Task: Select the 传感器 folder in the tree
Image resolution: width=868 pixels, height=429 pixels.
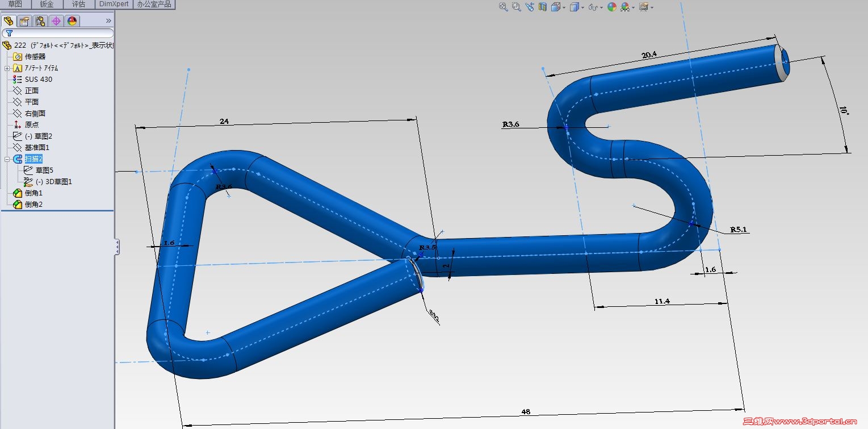Action: (x=29, y=57)
